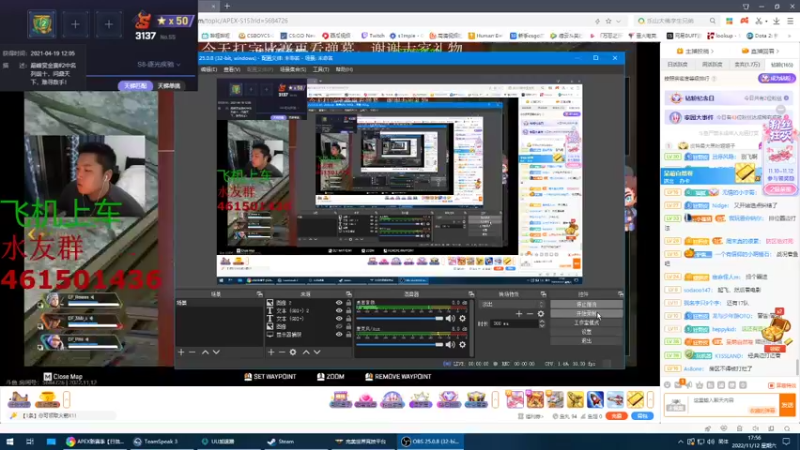Open OBS 设置 button in controls
Image resolution: width=800 pixels, height=450 pixels.
(x=586, y=332)
